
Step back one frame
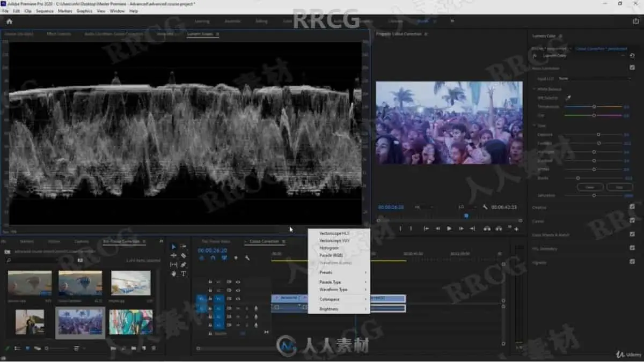click(x=438, y=228)
